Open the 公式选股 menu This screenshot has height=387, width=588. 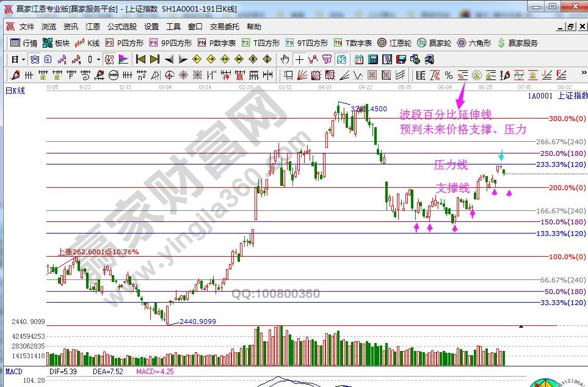122,27
